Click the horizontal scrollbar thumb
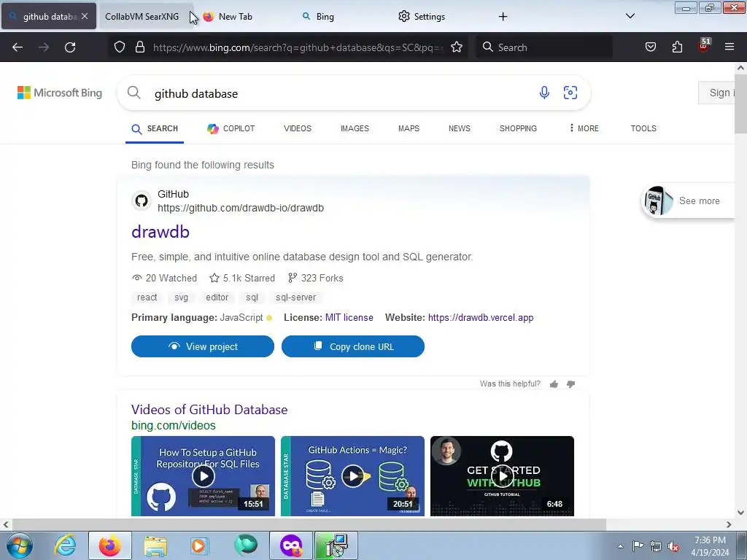747x560 pixels. 309,524
